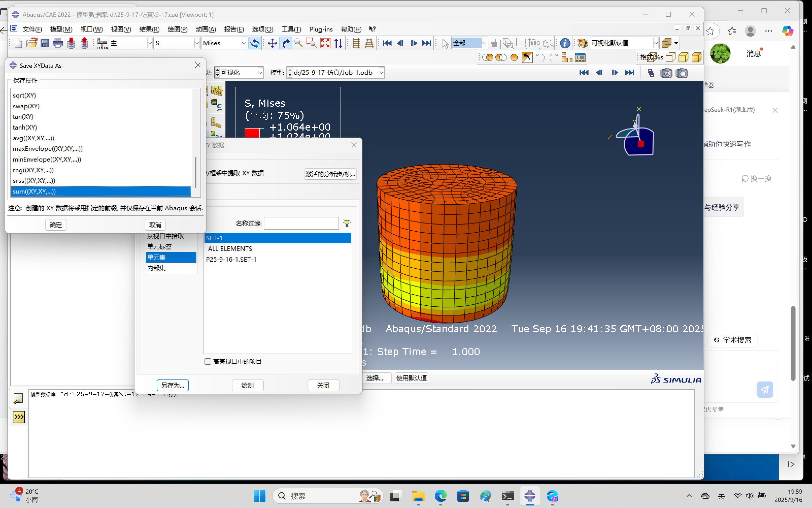Click the shaded render style cube icon
Viewport: 812px width, 508px height.
pyautogui.click(x=697, y=57)
